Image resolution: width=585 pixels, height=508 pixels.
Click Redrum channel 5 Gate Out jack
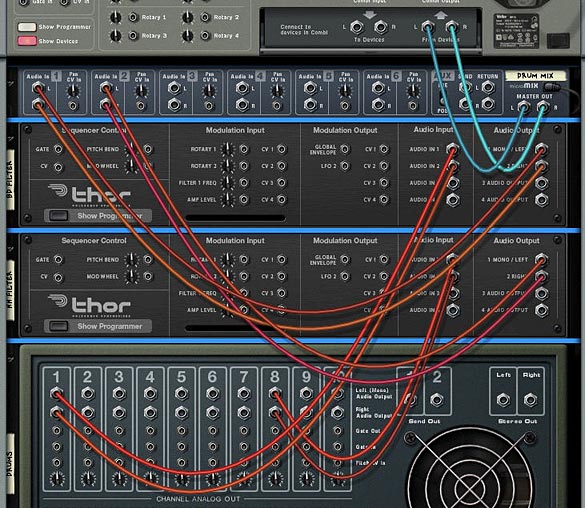coord(181,431)
